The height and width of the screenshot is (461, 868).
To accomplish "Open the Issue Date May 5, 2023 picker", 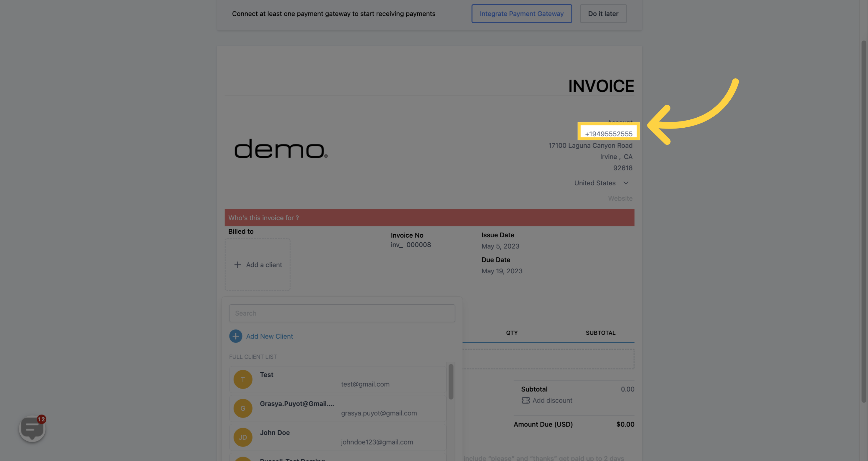I will [x=500, y=246].
